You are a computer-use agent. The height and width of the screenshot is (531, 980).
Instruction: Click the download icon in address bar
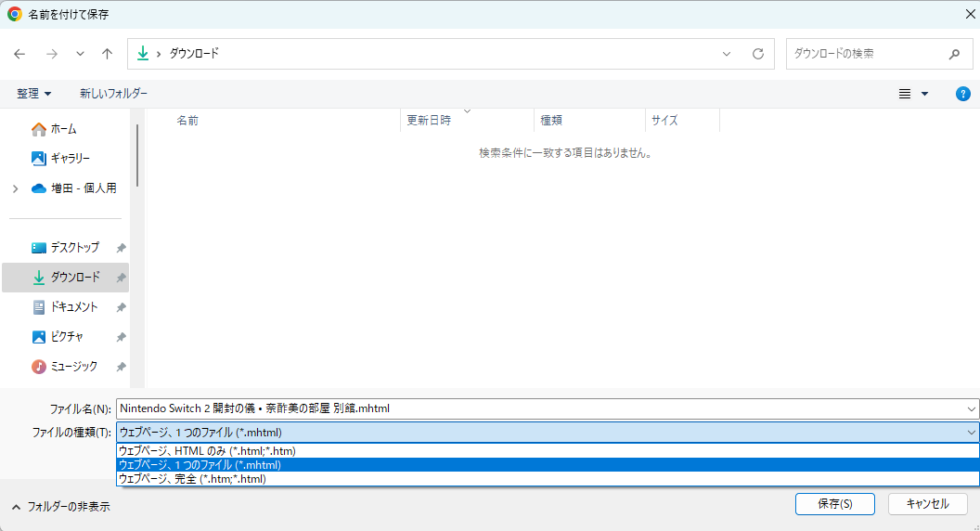click(x=143, y=54)
